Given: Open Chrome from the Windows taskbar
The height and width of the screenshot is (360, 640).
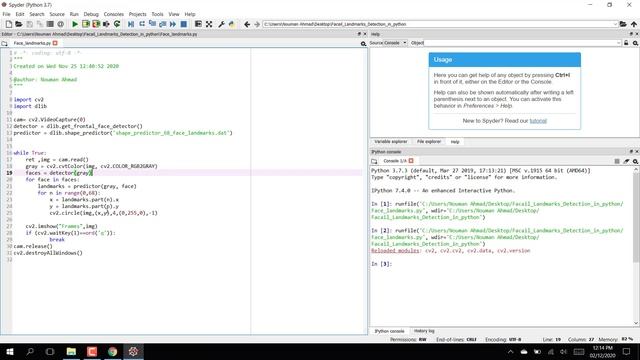Looking at the screenshot, I should coord(113,351).
